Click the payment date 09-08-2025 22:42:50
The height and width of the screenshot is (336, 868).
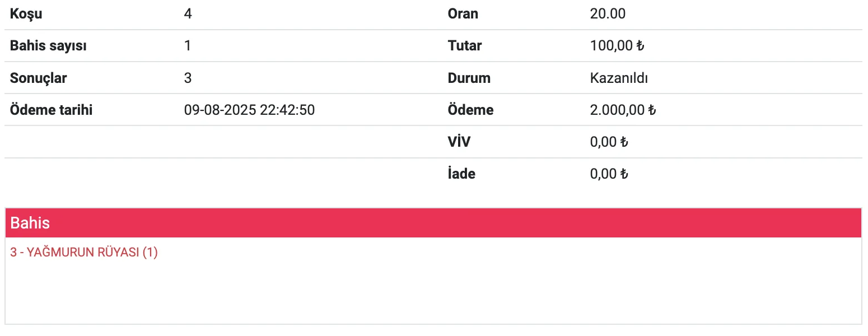(249, 110)
